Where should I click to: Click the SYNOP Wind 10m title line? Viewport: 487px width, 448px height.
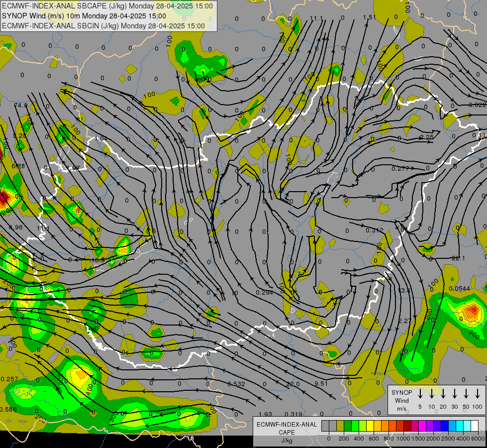tap(84, 16)
